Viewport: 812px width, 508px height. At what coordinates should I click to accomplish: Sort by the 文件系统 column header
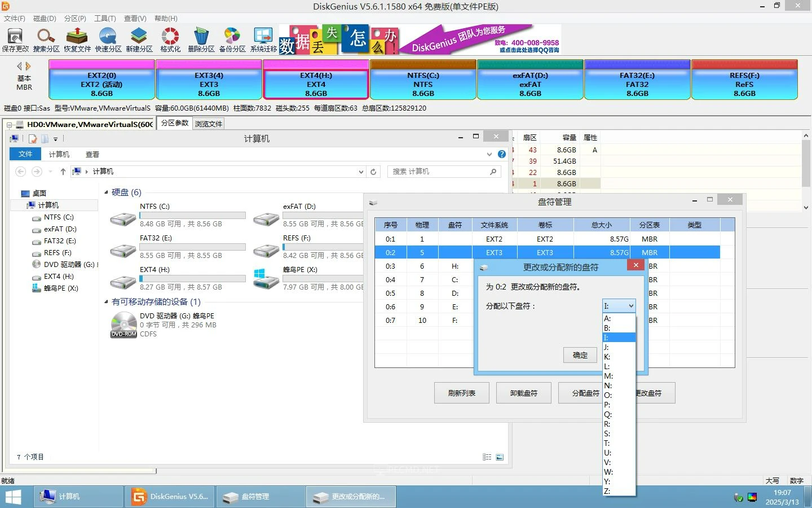(495, 225)
